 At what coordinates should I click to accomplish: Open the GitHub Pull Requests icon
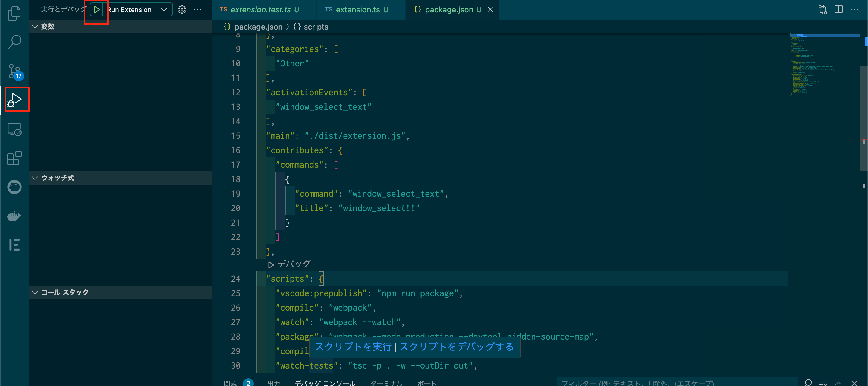(x=14, y=187)
